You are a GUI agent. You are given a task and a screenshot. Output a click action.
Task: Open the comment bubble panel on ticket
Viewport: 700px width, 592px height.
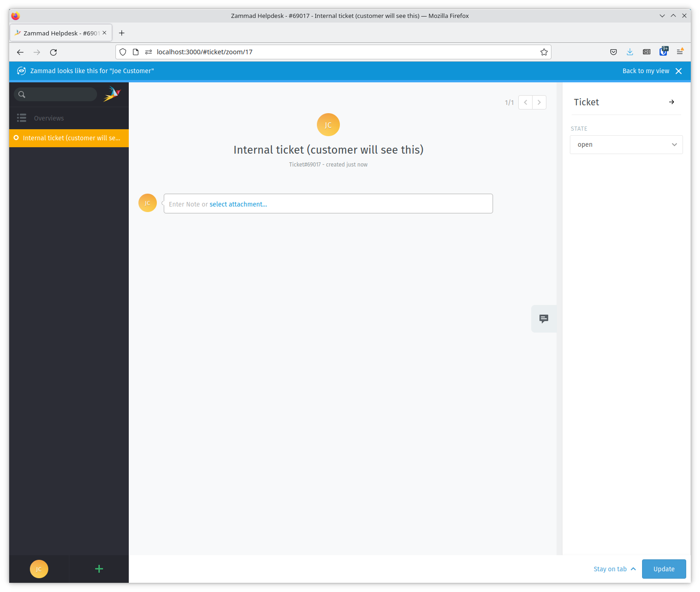[544, 318]
